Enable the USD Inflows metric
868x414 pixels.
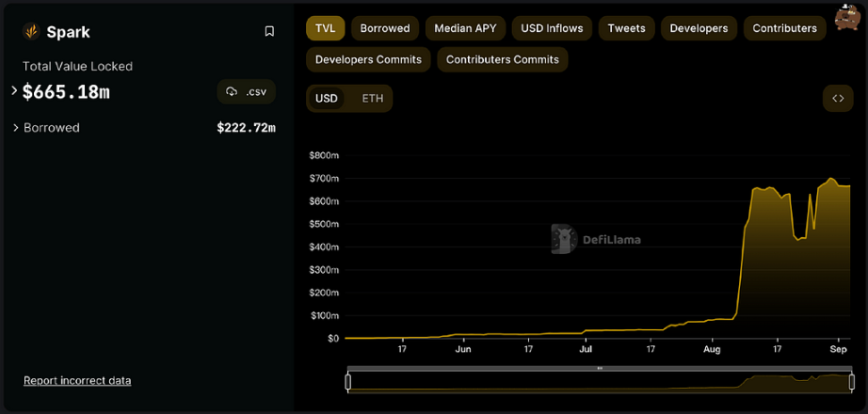pos(552,28)
